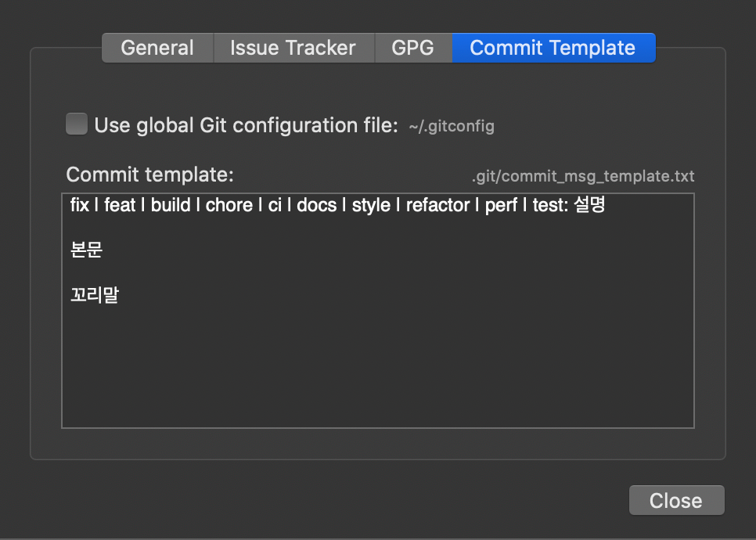756x540 pixels.
Task: Select the GPG tab
Action: [413, 48]
